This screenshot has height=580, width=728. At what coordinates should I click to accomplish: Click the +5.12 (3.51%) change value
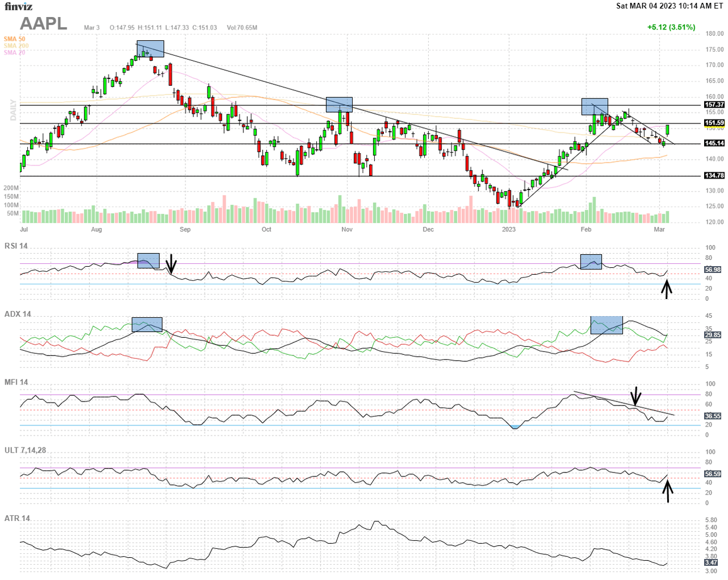[x=671, y=27]
